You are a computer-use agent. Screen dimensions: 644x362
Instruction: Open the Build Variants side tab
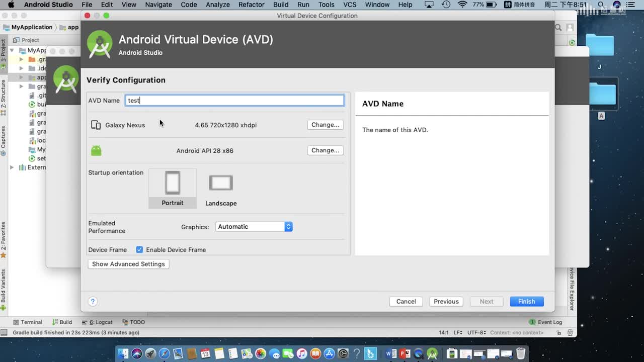click(3, 290)
